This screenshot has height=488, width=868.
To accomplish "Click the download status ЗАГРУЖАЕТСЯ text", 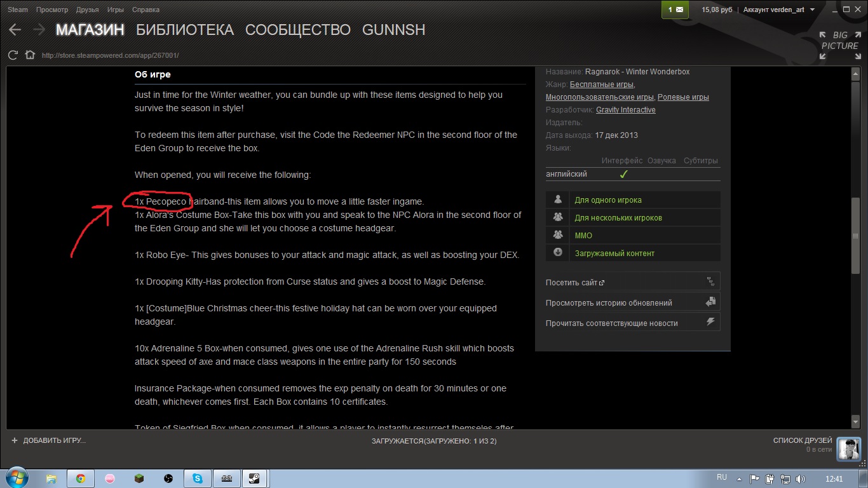I will pos(434,440).
